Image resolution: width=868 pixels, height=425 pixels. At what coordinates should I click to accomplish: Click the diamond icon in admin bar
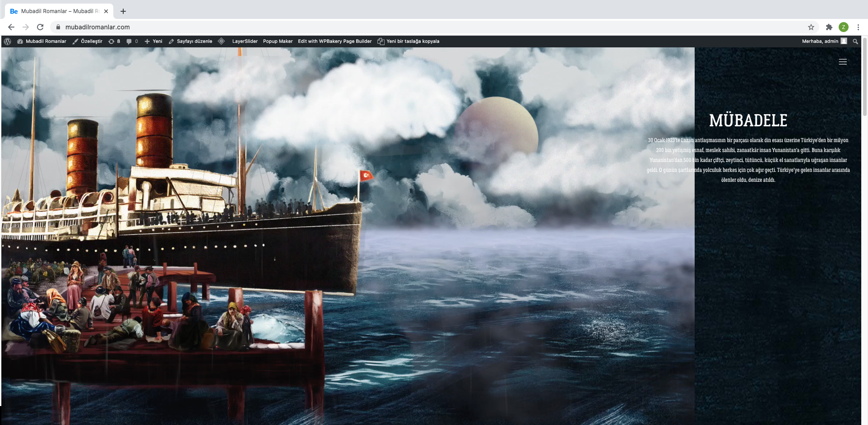(221, 41)
